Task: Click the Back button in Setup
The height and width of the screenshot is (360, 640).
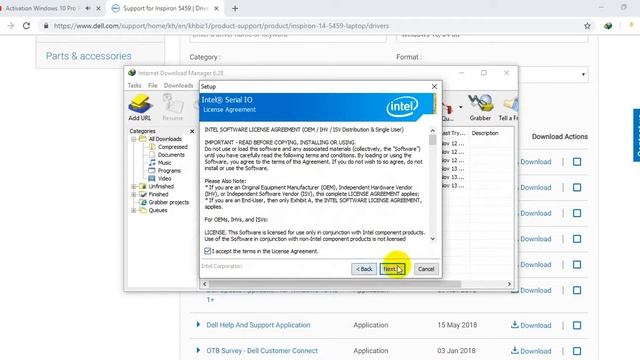Action: coord(364,269)
